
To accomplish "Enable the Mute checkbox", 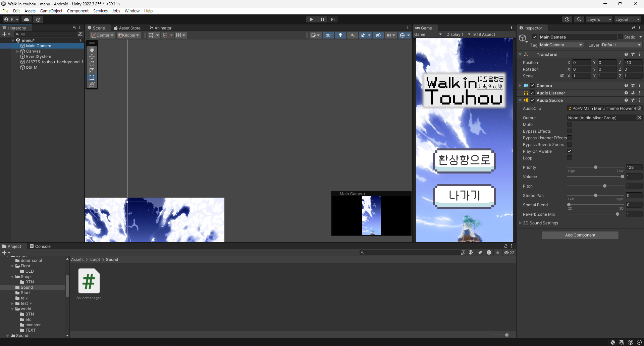I will [x=570, y=125].
